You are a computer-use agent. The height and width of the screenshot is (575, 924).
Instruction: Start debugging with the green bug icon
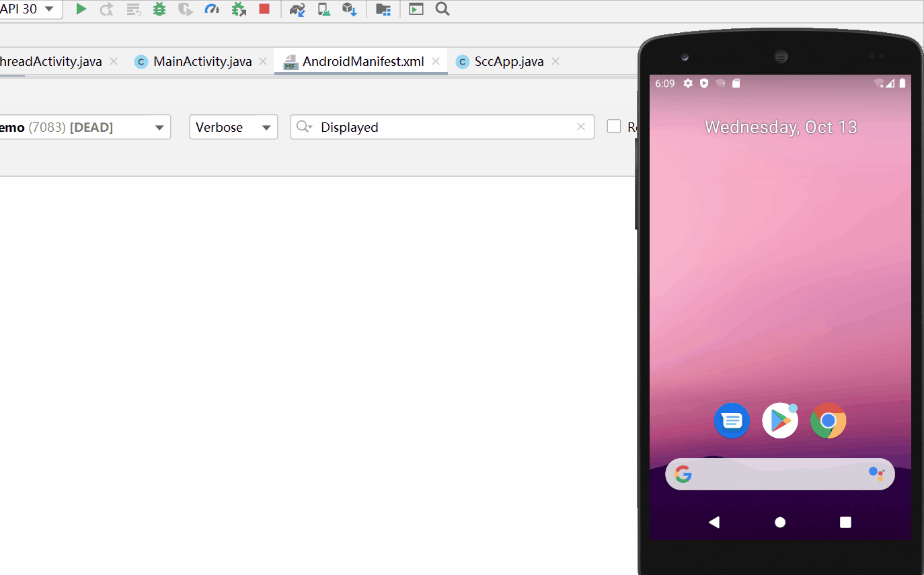tap(159, 9)
